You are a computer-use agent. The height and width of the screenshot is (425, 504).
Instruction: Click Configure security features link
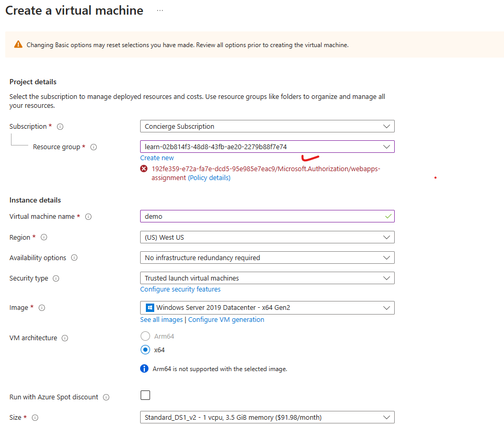(x=180, y=289)
